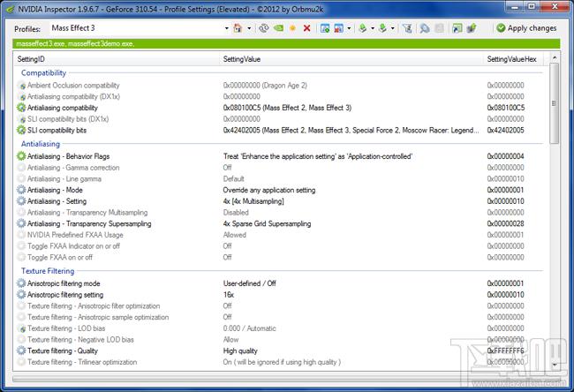574x392 pixels.
Task: Click gear icon beside Antialiasing - Setting
Action: [x=21, y=201]
